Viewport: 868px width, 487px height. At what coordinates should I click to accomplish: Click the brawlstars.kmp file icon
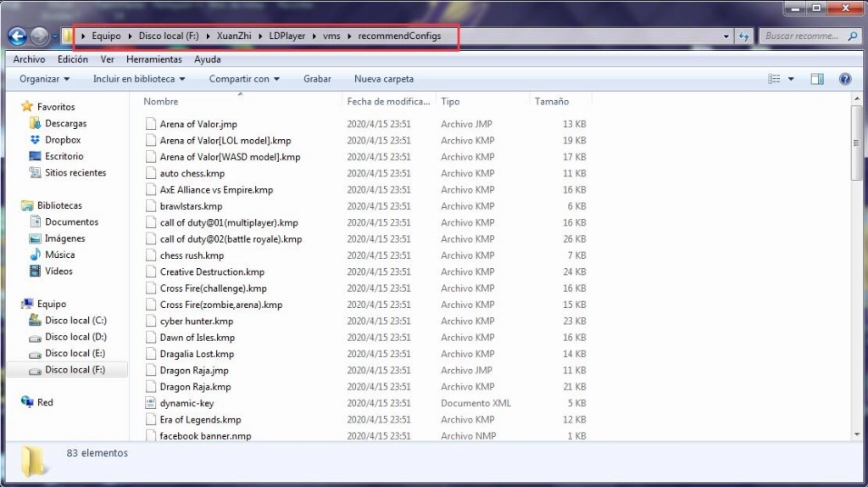(x=151, y=205)
